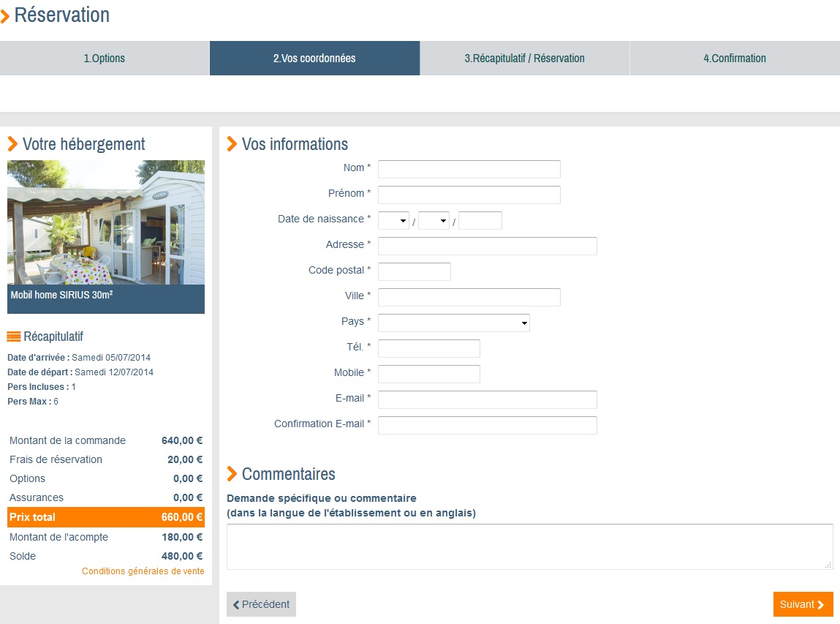Viewport: 840px width, 624px height.
Task: Click the Frais de réservation 20,00 € value
Action: tap(185, 459)
